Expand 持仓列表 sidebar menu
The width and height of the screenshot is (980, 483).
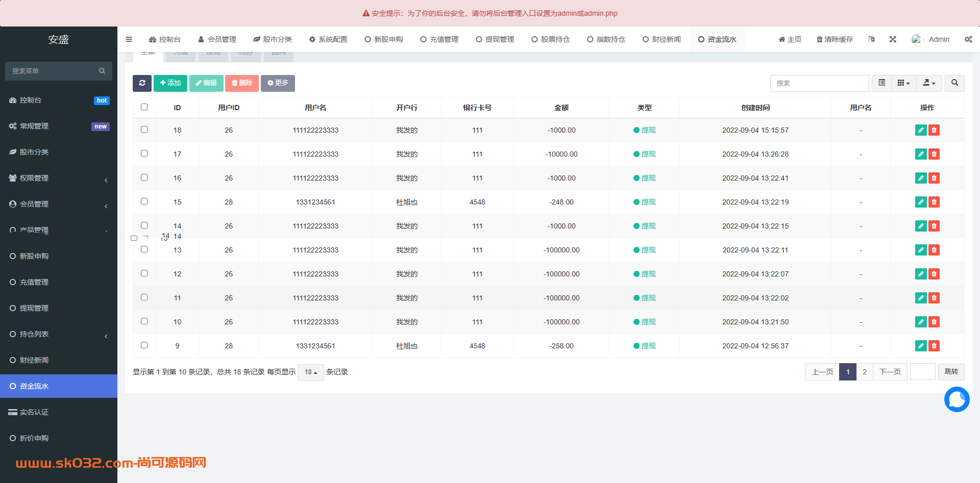pos(59,334)
